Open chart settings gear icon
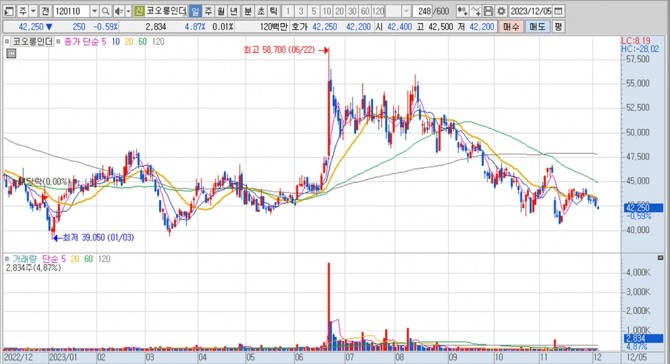 coord(501,11)
